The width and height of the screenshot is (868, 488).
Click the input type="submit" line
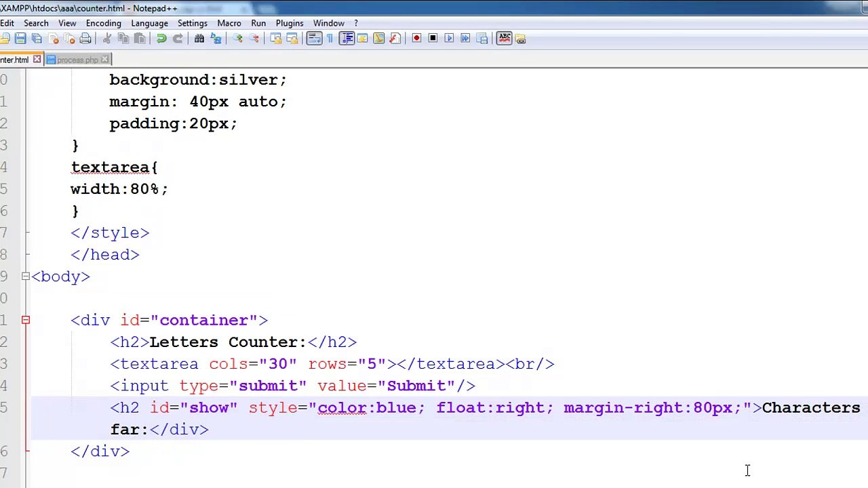(293, 386)
